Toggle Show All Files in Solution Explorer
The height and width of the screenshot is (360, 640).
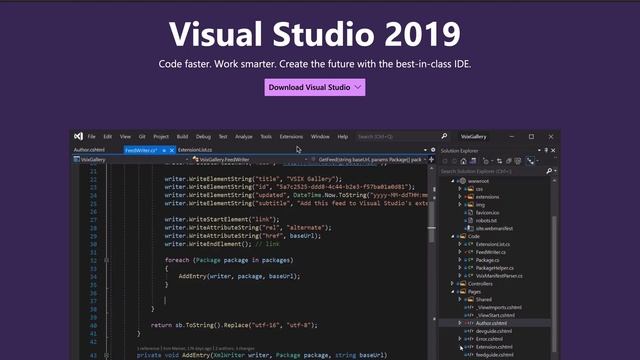click(x=518, y=161)
